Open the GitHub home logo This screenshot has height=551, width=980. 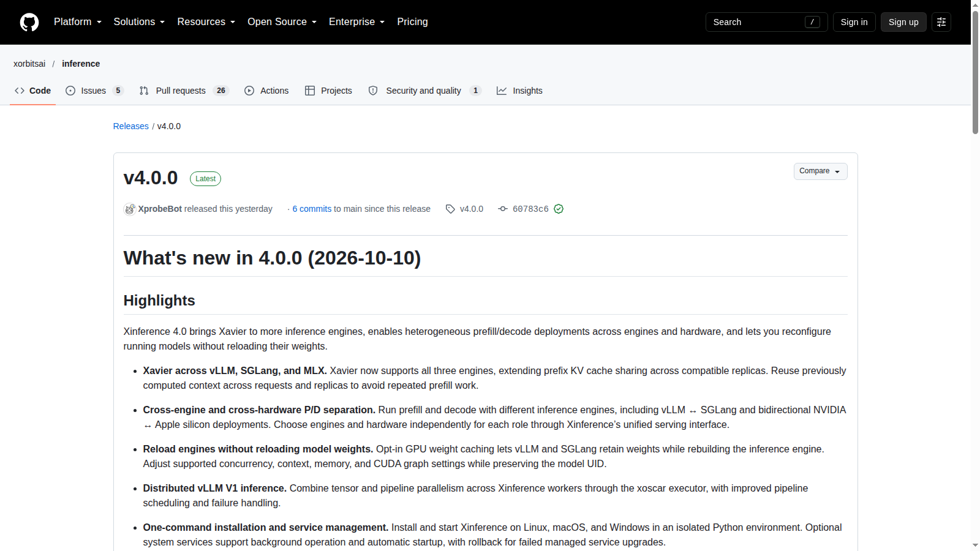29,22
